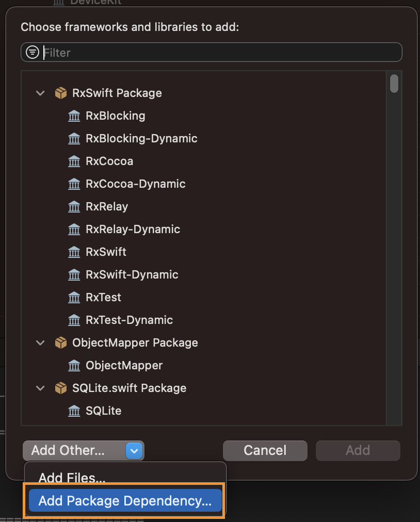420x522 pixels.
Task: Click the library icon beside RxRelay-Dynamic
Action: (74, 230)
